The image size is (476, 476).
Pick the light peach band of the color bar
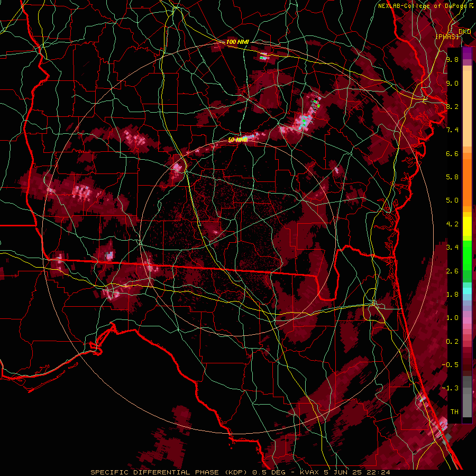click(x=467, y=108)
